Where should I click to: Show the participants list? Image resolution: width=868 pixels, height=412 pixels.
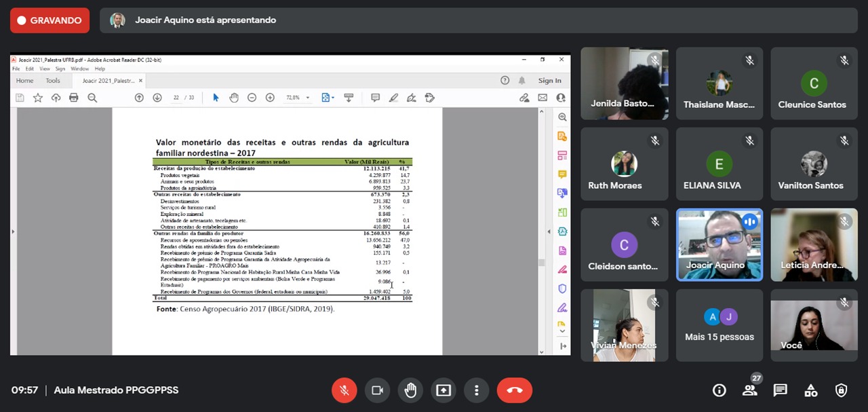point(749,390)
